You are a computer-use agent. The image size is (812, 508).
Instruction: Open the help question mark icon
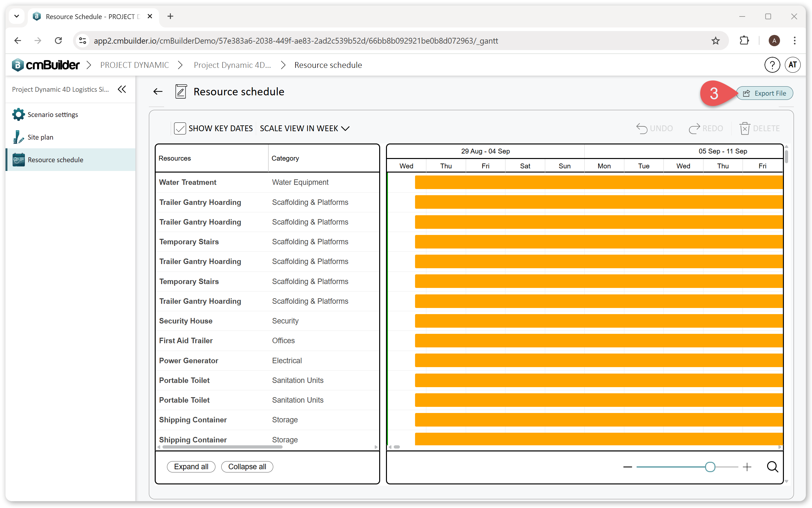[772, 65]
